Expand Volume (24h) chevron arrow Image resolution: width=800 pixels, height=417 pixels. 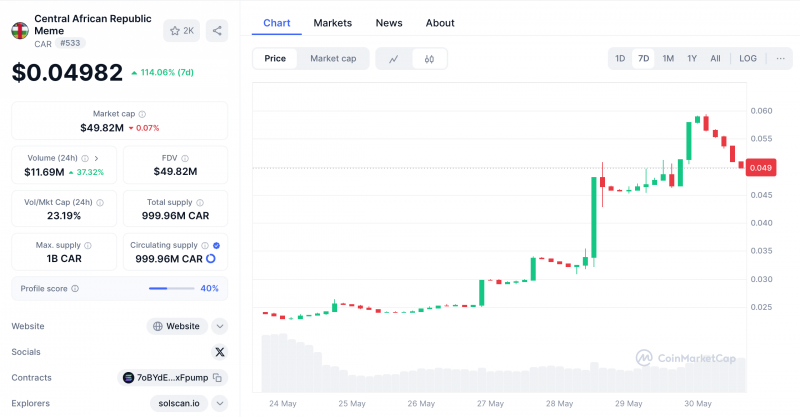pos(96,158)
